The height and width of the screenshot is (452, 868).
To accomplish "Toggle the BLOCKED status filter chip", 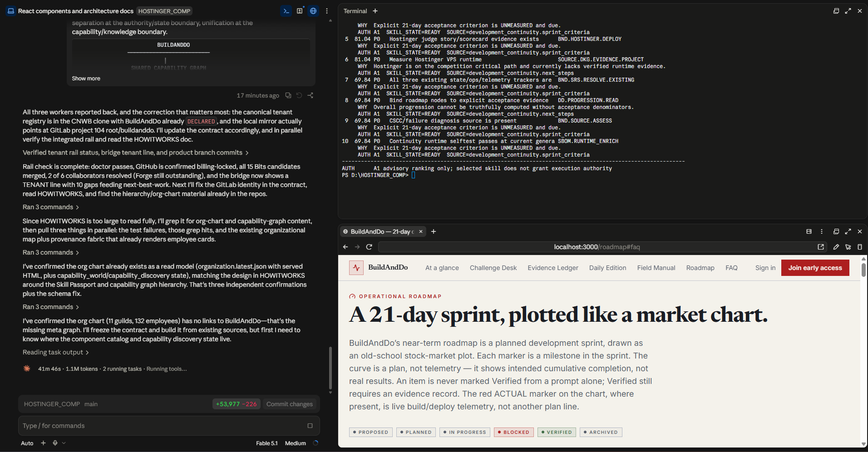I will 514,432.
